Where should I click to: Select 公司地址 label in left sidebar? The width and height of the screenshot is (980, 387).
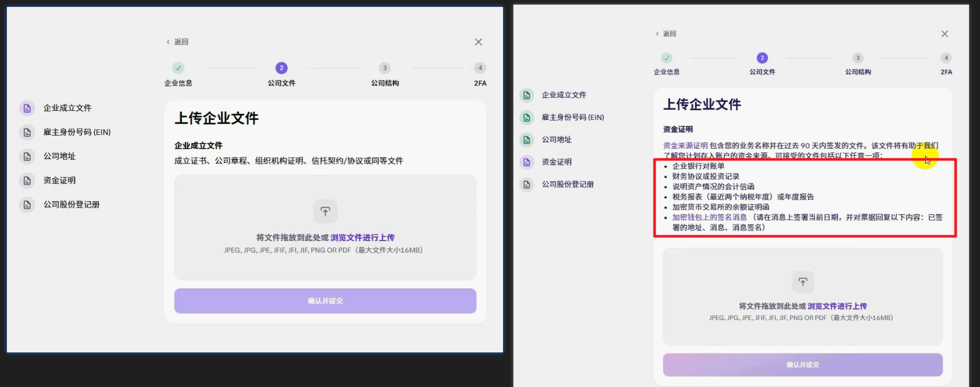tap(59, 156)
